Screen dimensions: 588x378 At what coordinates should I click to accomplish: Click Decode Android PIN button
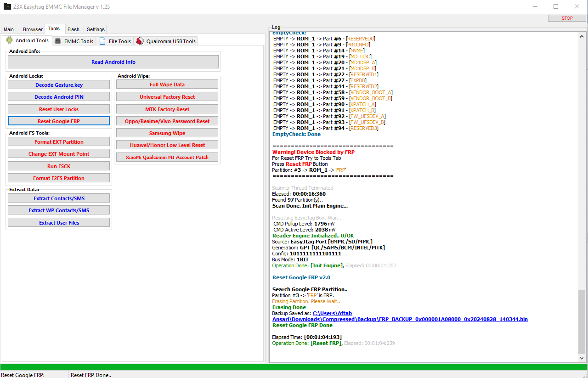point(59,97)
